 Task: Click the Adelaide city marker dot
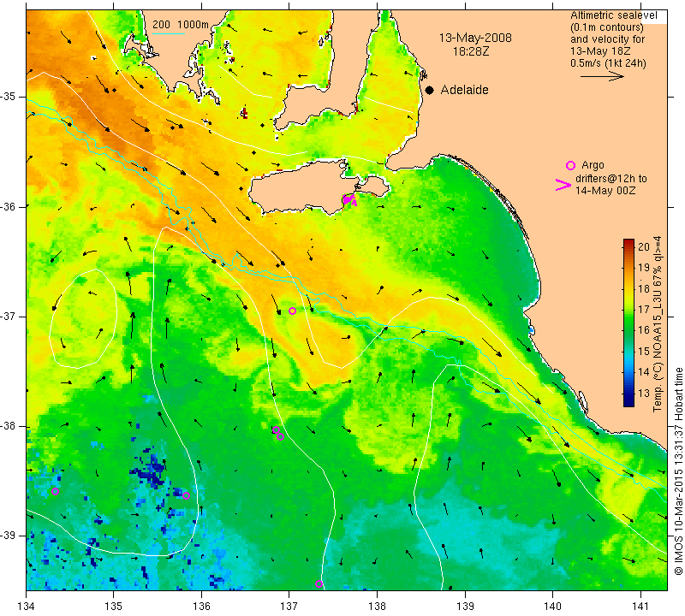[x=430, y=90]
